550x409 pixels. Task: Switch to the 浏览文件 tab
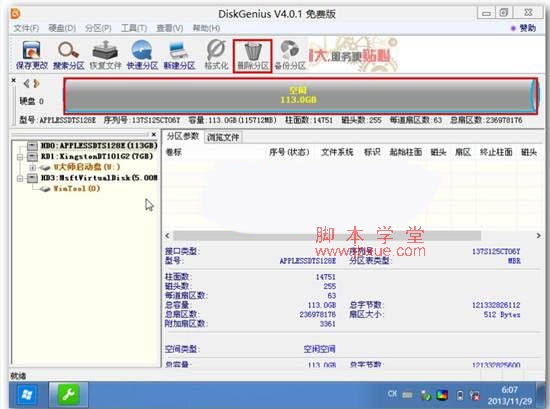pos(223,137)
